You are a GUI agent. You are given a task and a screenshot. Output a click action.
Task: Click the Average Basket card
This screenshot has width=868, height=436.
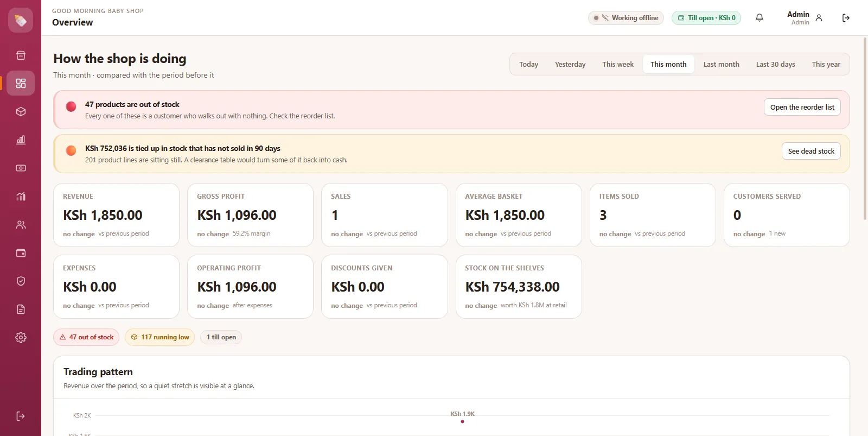[519, 215]
